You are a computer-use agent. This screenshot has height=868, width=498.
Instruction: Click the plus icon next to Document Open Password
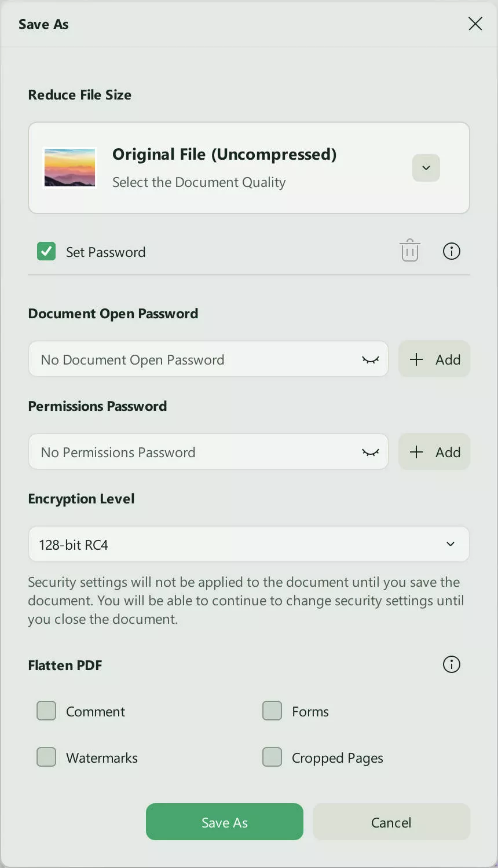pos(416,359)
